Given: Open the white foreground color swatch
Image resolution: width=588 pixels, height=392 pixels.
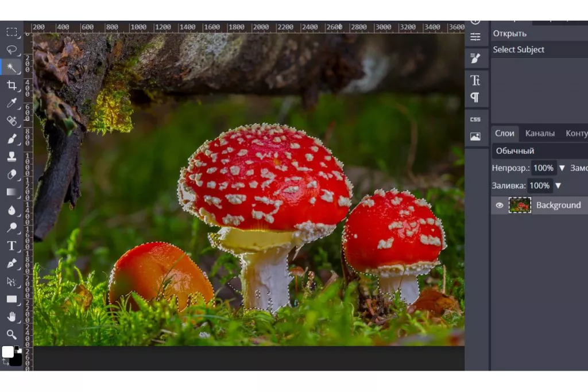Looking at the screenshot, I should tap(7, 352).
